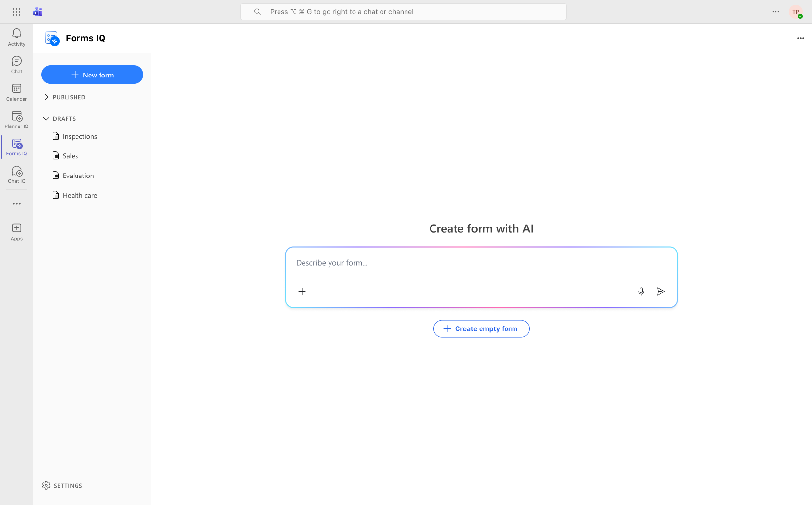Click the Forms IQ header logo
The image size is (812, 505).
click(52, 38)
